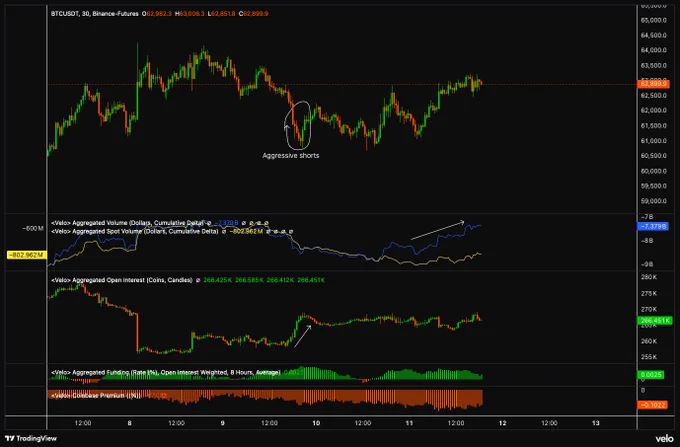Click the 61,000.0 price axis label
Screen dimensions: 680x447
(x=654, y=141)
